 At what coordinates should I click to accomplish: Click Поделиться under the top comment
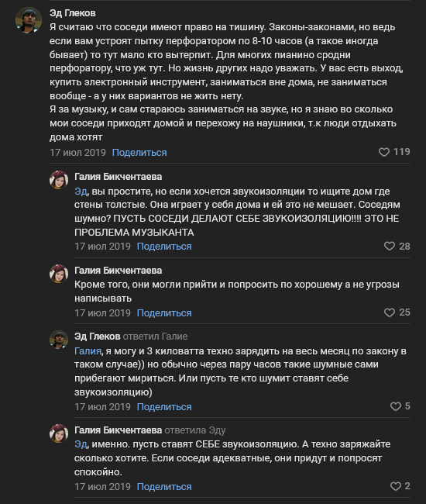point(139,152)
